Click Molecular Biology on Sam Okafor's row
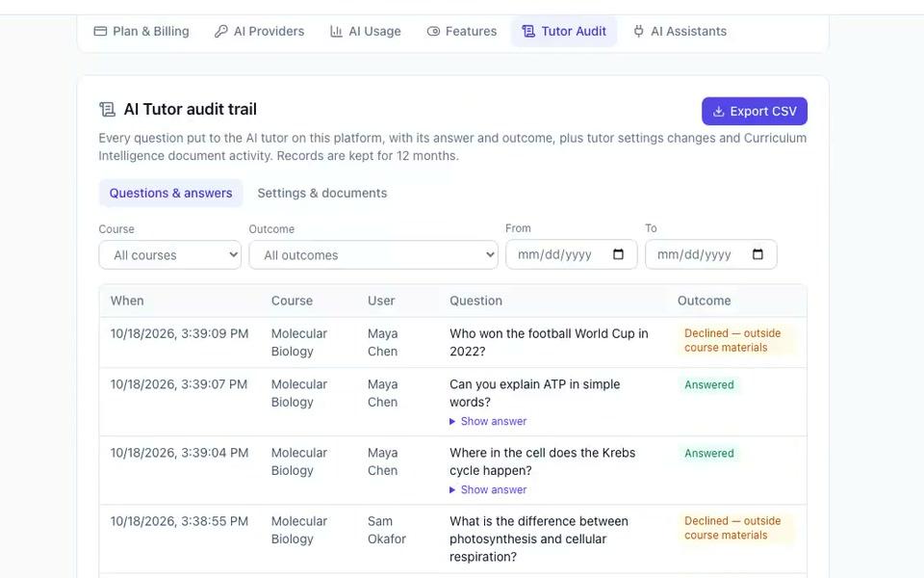This screenshot has height=578, width=924. point(298,530)
